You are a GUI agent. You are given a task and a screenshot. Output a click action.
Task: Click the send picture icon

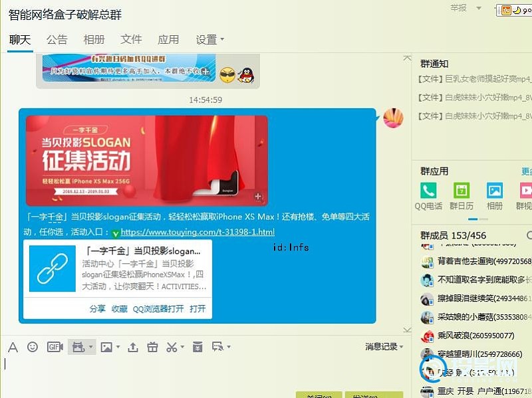click(106, 347)
